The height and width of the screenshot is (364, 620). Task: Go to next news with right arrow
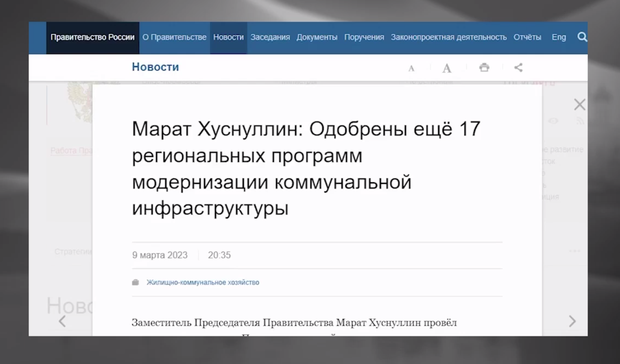(572, 321)
